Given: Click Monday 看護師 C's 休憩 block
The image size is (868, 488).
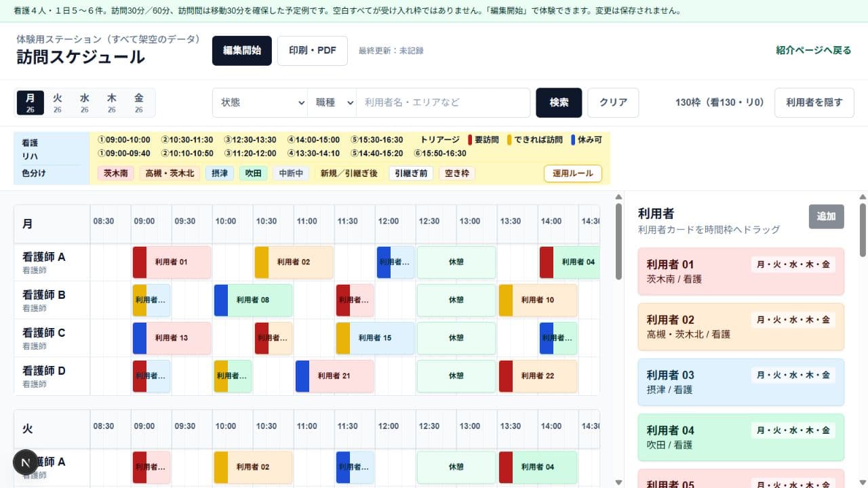Looking at the screenshot, I should pos(456,338).
